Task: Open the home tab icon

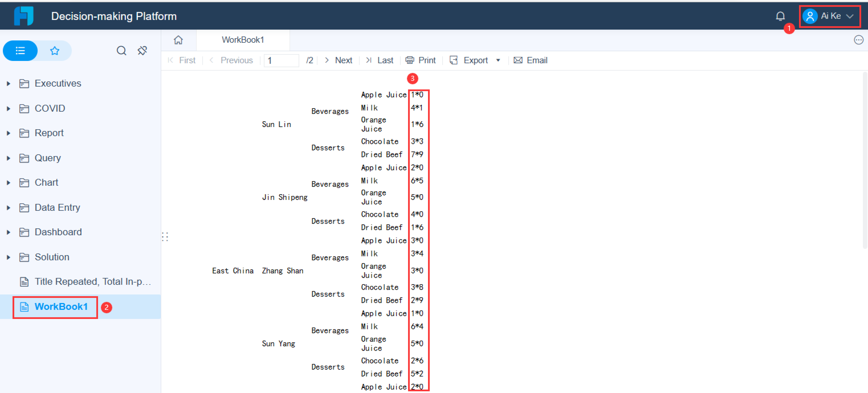Action: (x=178, y=40)
